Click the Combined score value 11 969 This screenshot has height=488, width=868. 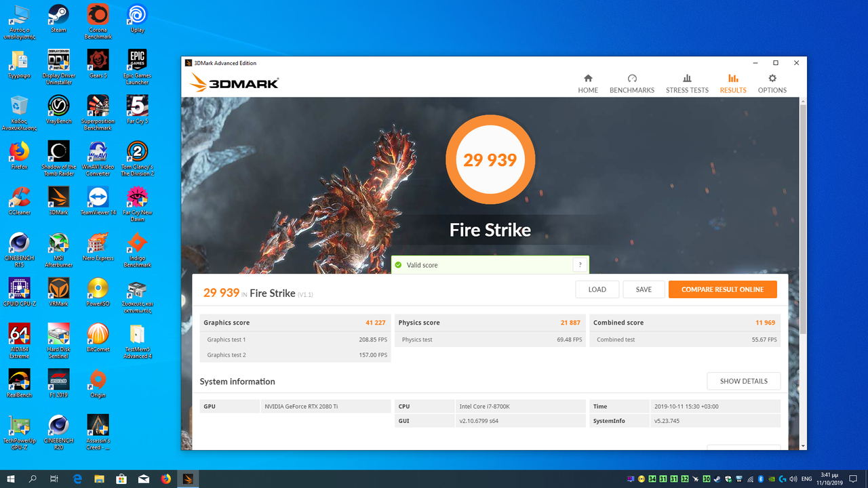(766, 323)
